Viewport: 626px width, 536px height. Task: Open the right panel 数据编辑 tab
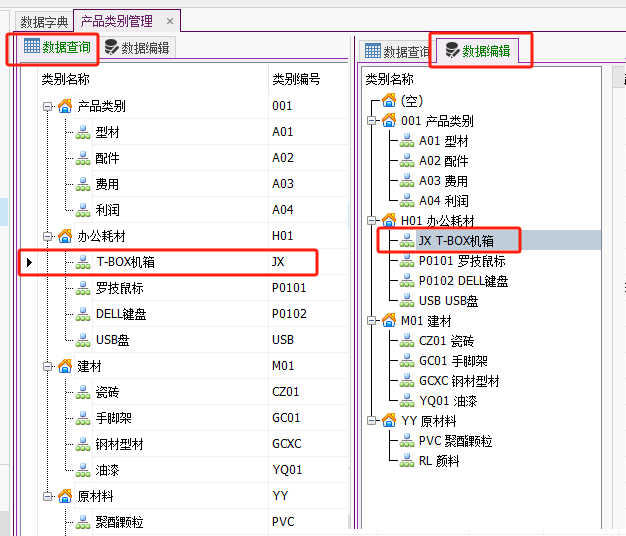tap(477, 51)
